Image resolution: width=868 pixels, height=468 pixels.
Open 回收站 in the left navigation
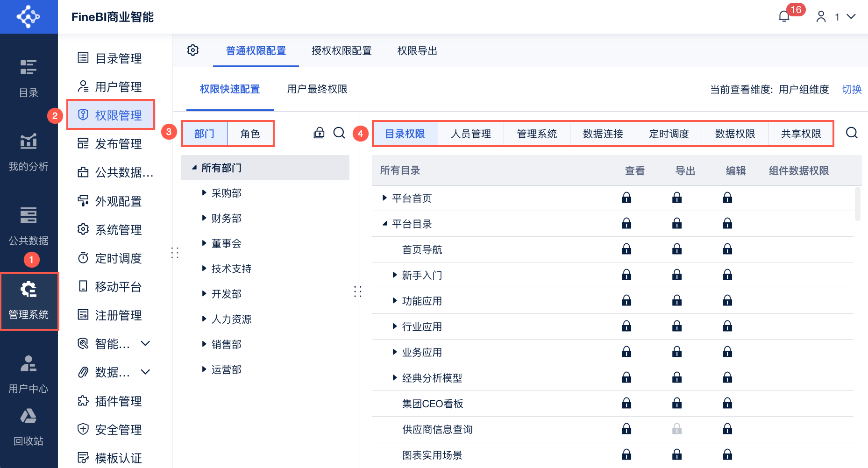pos(28,428)
